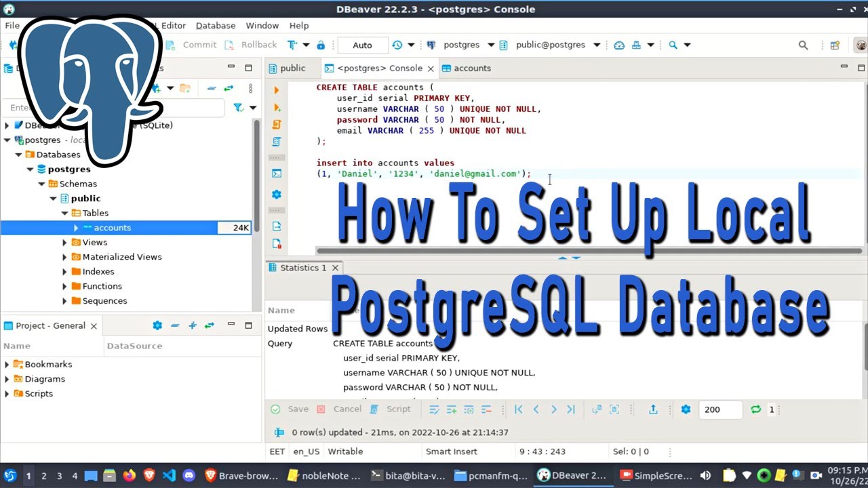The height and width of the screenshot is (488, 868).
Task: Click the Auto transaction mode button
Action: click(363, 45)
